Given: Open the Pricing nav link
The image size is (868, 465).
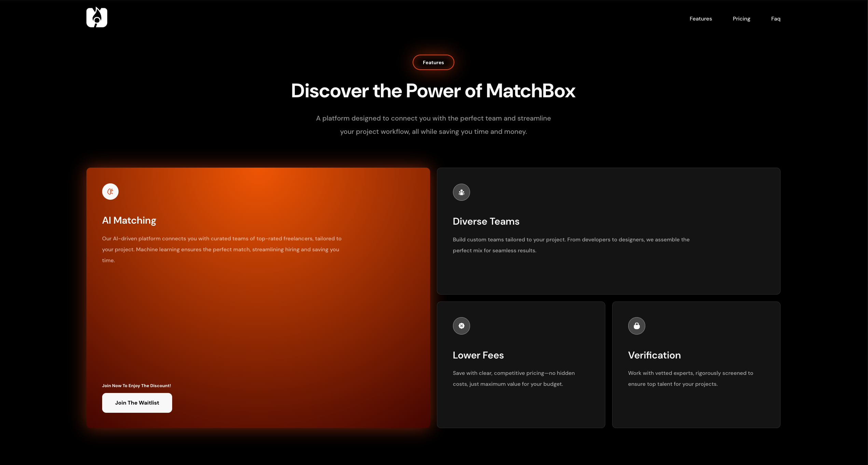Looking at the screenshot, I should tap(741, 19).
